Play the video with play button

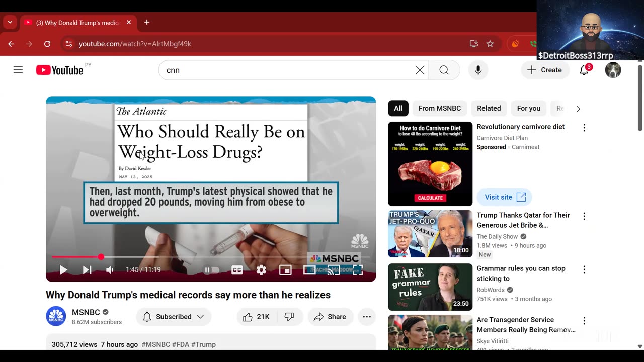[63, 270]
